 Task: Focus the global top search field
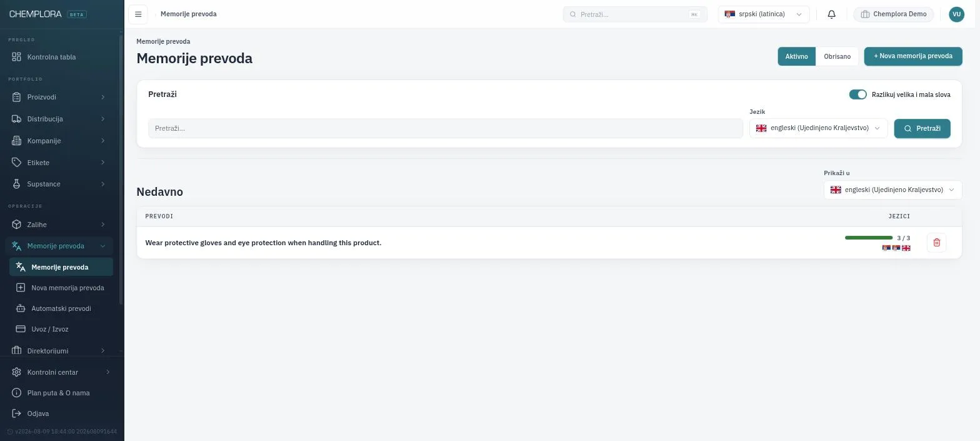(x=635, y=14)
